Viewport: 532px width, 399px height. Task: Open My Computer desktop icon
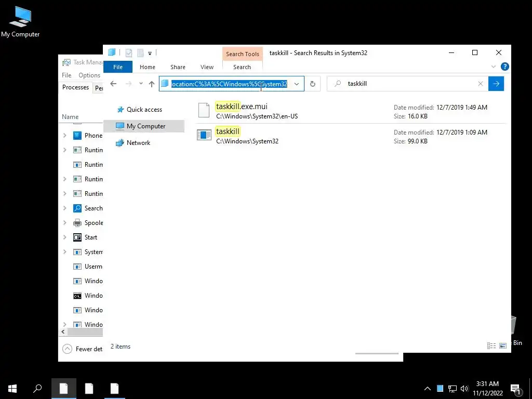click(x=20, y=22)
